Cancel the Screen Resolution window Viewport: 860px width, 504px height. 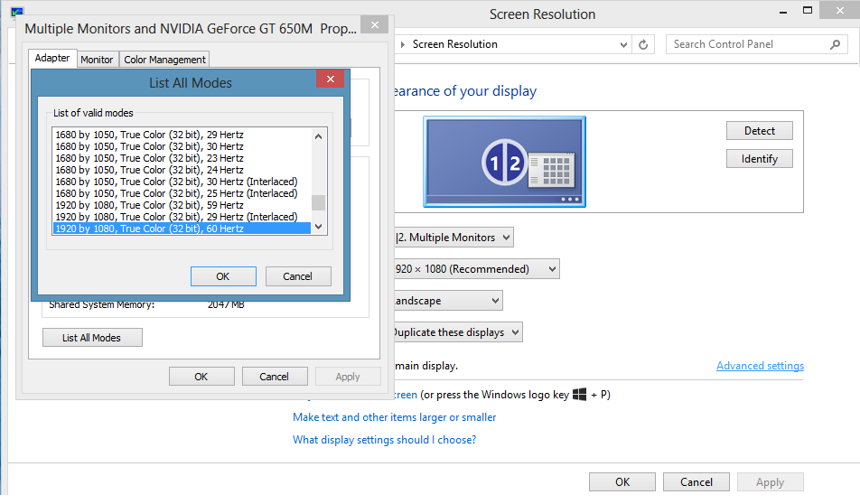pos(696,482)
